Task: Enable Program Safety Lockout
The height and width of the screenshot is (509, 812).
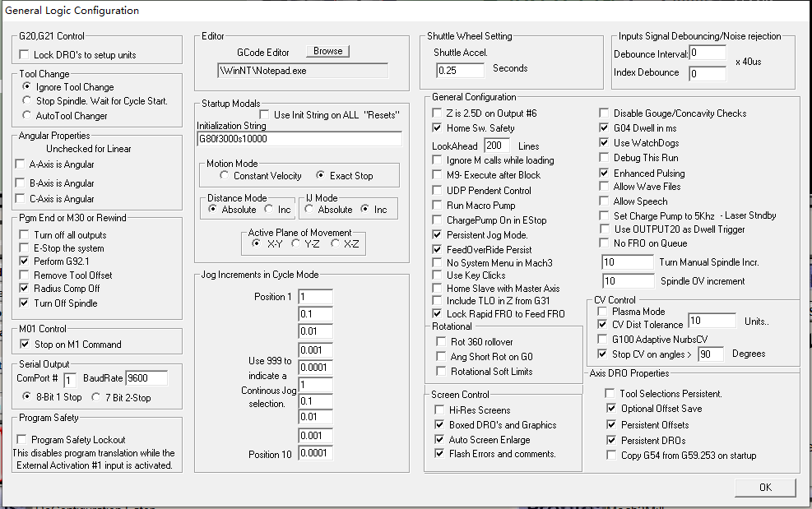Action: [x=21, y=439]
